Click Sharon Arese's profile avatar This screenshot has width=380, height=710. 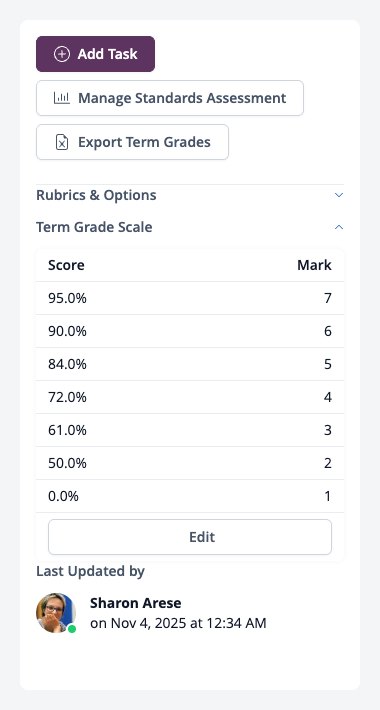pos(55,612)
